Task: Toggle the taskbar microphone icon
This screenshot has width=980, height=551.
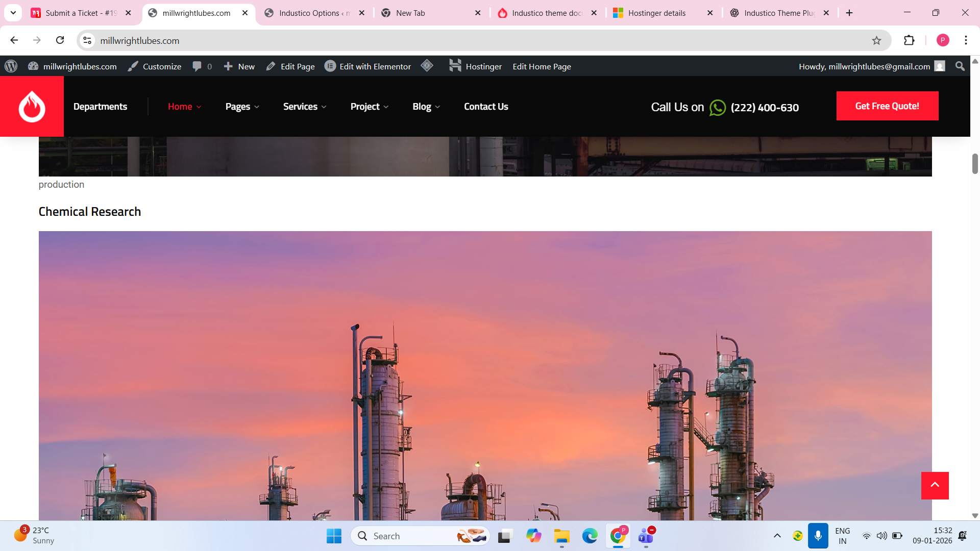Action: click(x=818, y=536)
